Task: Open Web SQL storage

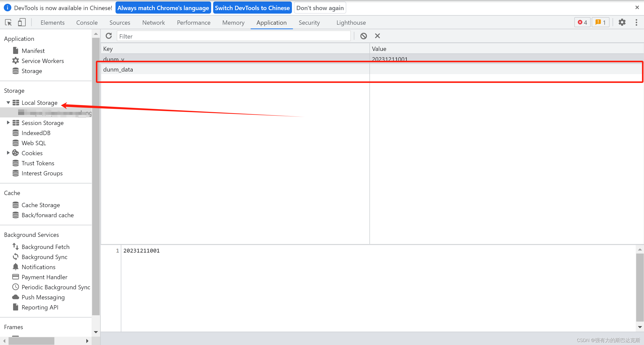Action: pos(34,143)
